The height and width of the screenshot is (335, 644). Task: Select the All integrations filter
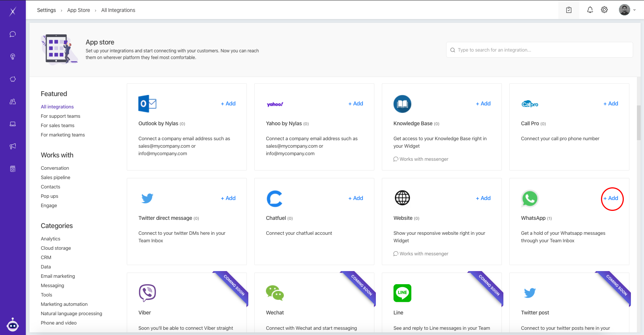(x=57, y=107)
